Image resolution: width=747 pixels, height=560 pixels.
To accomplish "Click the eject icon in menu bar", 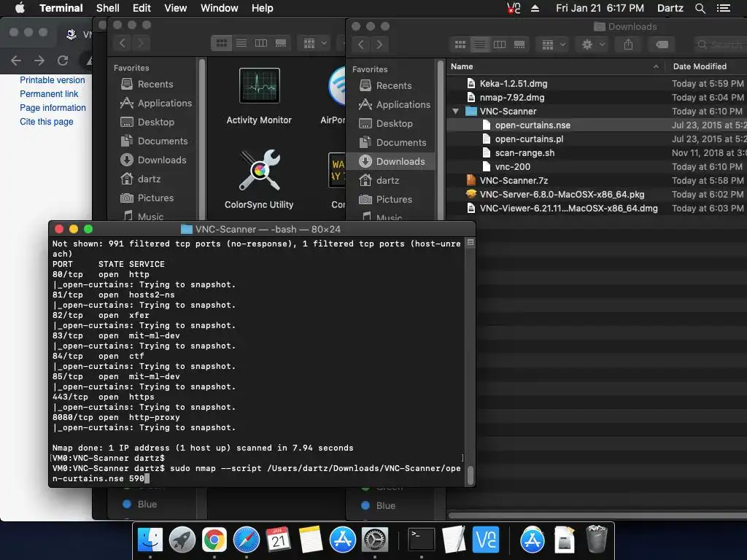I will [535, 8].
